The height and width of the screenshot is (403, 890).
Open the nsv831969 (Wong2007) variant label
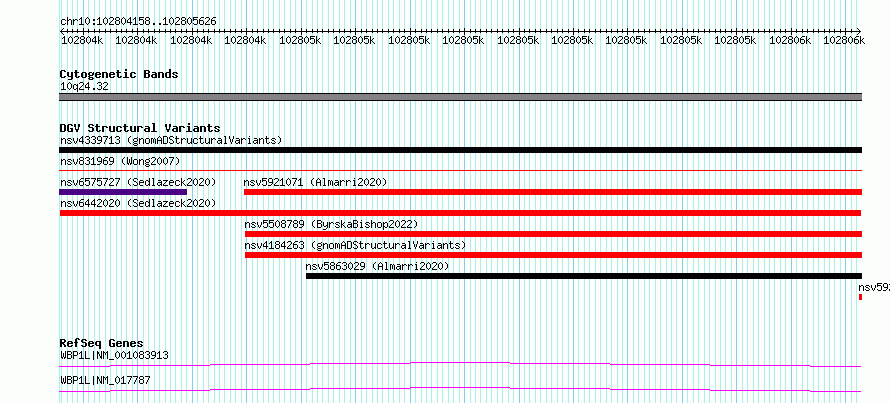point(120,161)
